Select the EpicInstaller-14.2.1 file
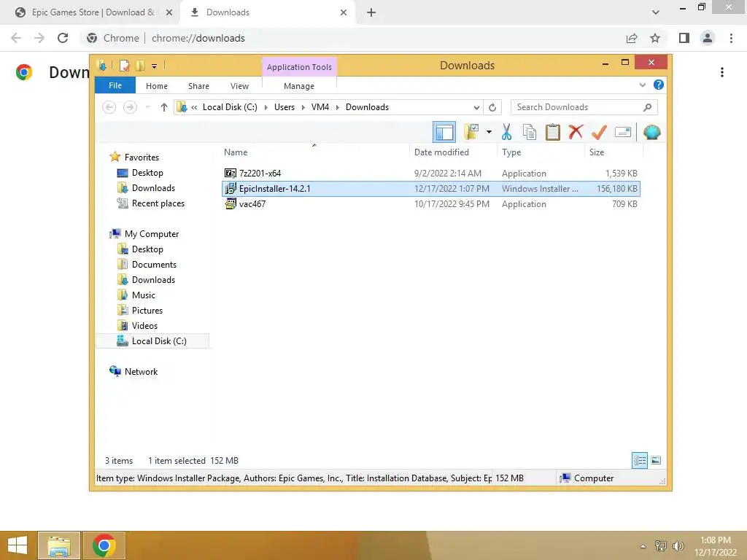Screen dimensions: 747x560 pyautogui.click(x=430, y=189)
